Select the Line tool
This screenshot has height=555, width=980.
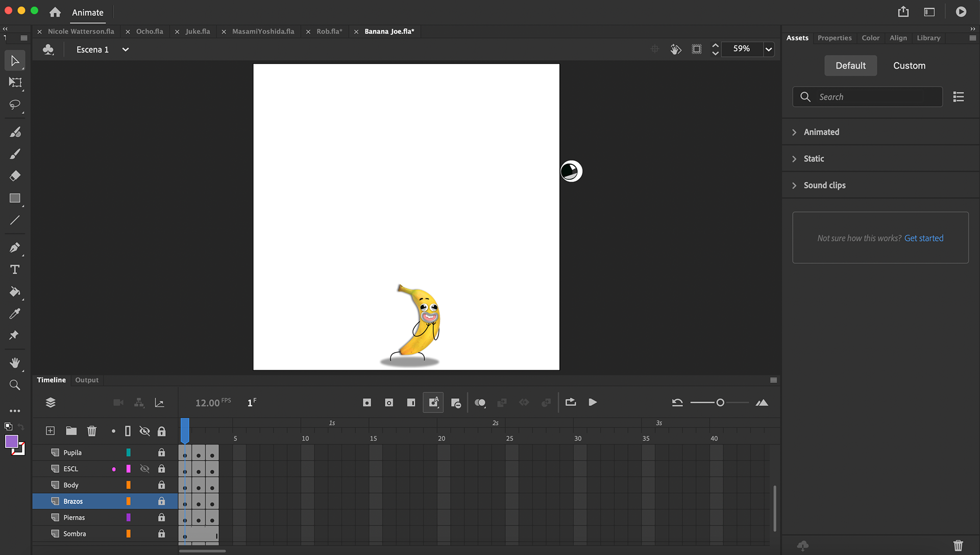15,220
